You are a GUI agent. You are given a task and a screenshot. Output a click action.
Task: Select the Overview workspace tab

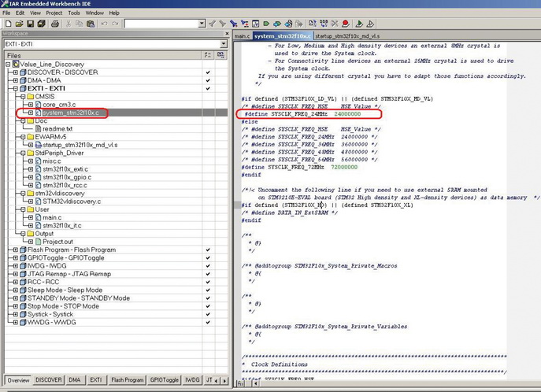coord(18,380)
